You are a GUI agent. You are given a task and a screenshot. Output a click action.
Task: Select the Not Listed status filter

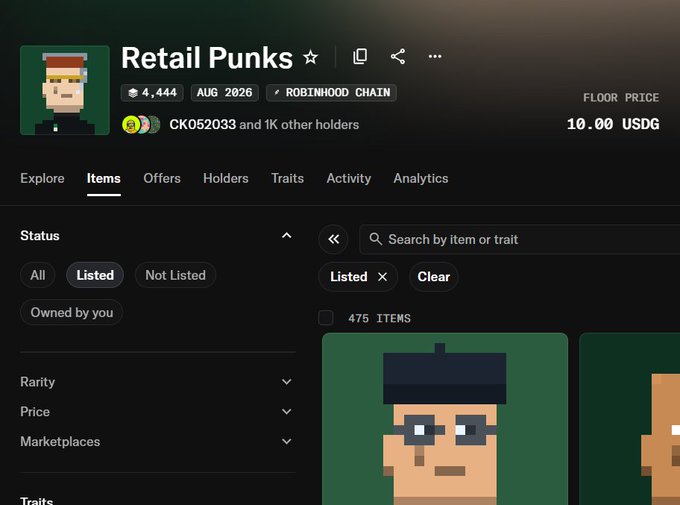click(175, 275)
